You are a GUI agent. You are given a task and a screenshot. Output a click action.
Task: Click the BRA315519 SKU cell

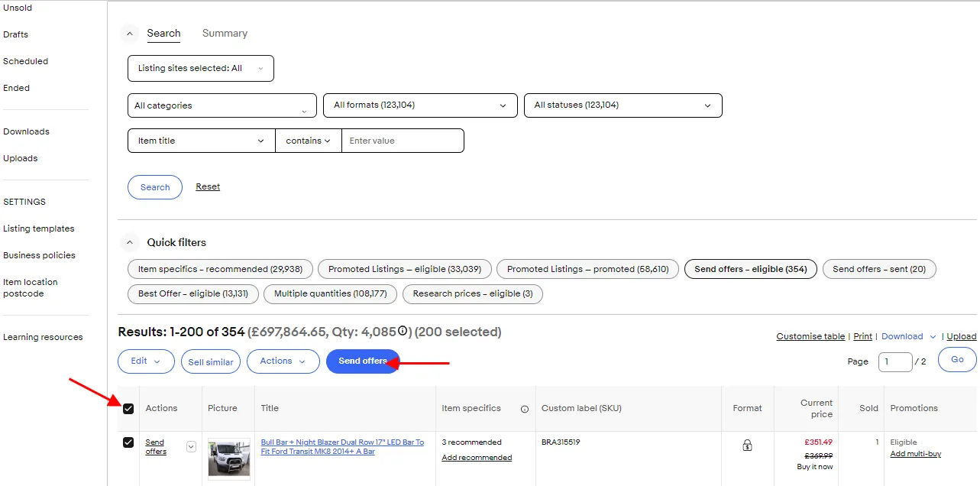(x=561, y=442)
